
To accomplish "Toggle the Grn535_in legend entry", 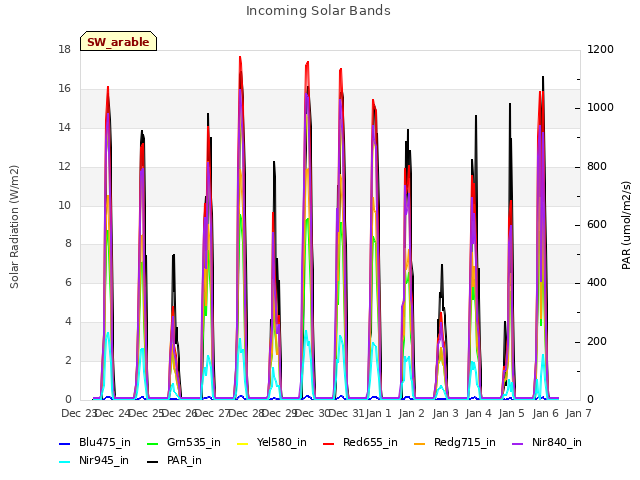I will click(184, 442).
